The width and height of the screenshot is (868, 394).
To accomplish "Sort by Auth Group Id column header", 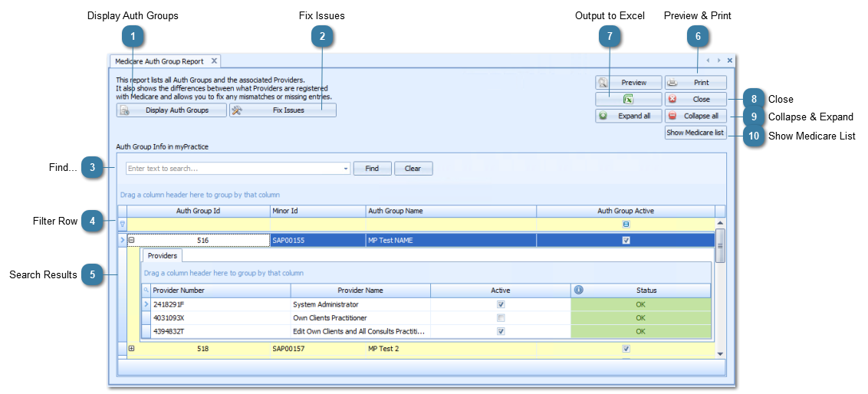I will click(199, 211).
